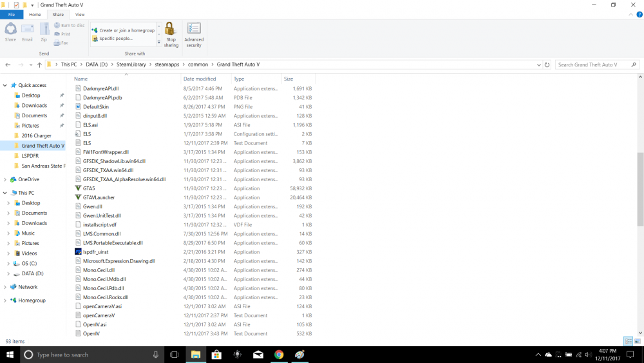644x363 pixels.
Task: Open address bar history dropdown
Action: tap(539, 65)
